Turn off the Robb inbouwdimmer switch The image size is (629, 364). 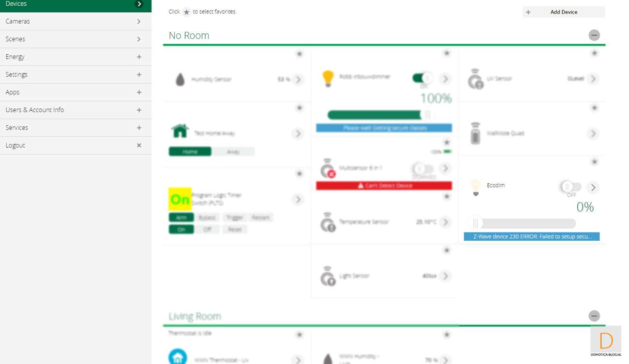(422, 78)
